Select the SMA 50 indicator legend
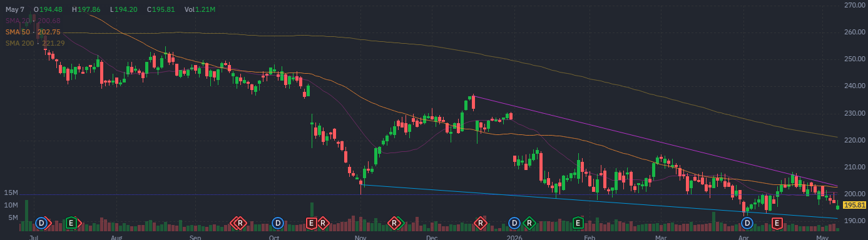Image resolution: width=868 pixels, height=240 pixels. pyautogui.click(x=33, y=32)
